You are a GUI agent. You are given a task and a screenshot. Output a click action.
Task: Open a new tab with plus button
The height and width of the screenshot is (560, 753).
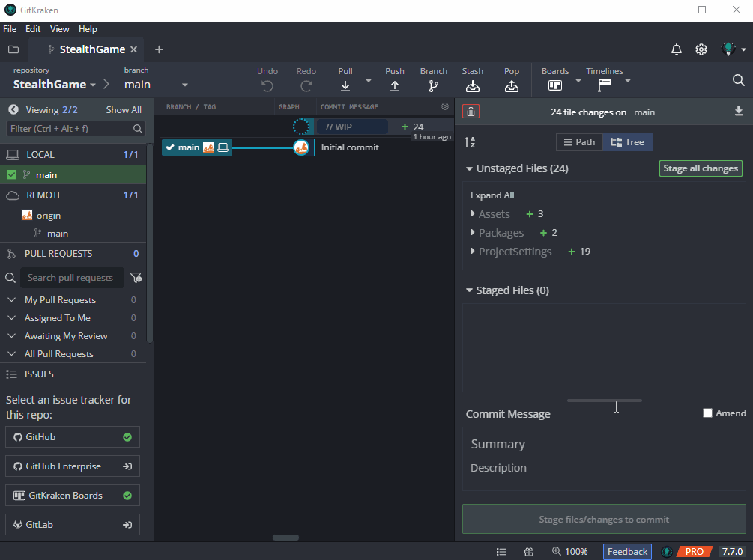[159, 49]
